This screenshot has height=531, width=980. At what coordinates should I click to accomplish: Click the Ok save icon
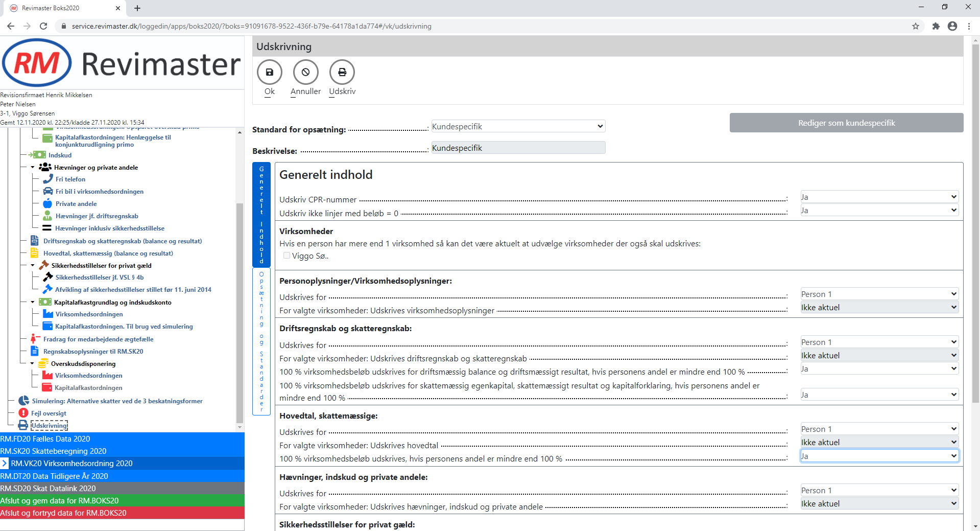click(x=269, y=72)
